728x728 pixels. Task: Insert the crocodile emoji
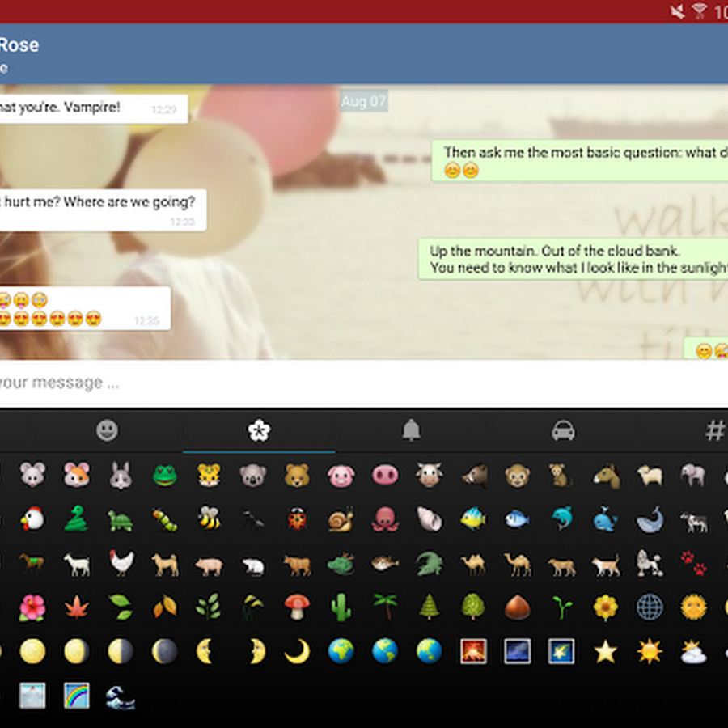point(430,564)
